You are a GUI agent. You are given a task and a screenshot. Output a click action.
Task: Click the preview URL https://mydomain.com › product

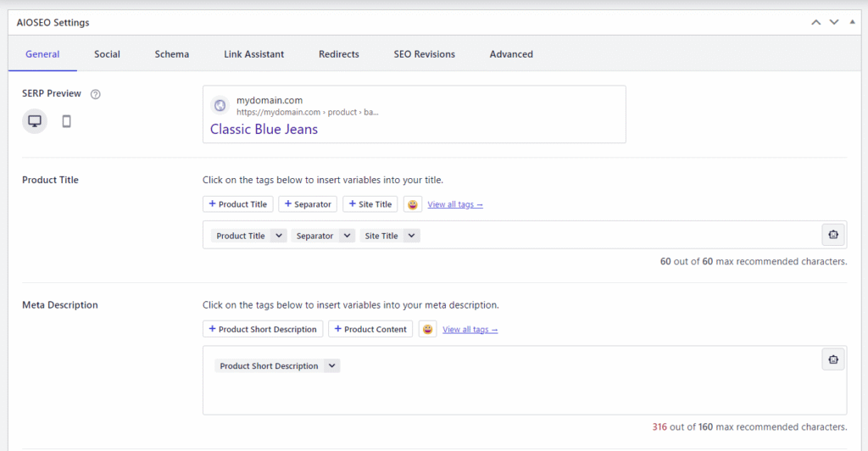point(307,113)
